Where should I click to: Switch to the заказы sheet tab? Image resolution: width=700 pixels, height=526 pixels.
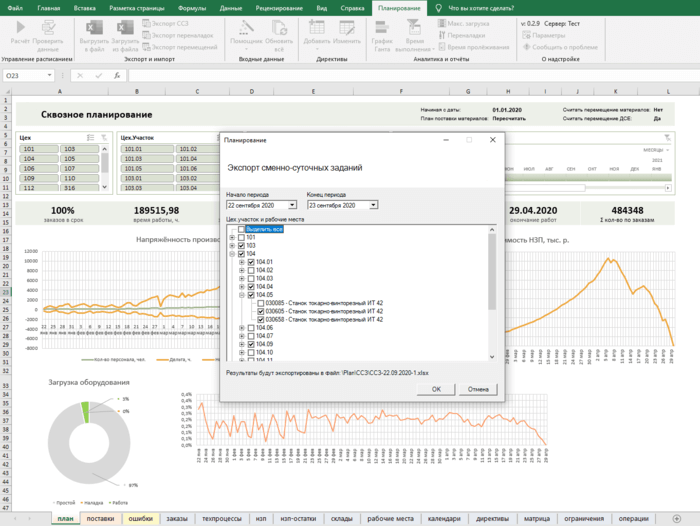coord(176,518)
